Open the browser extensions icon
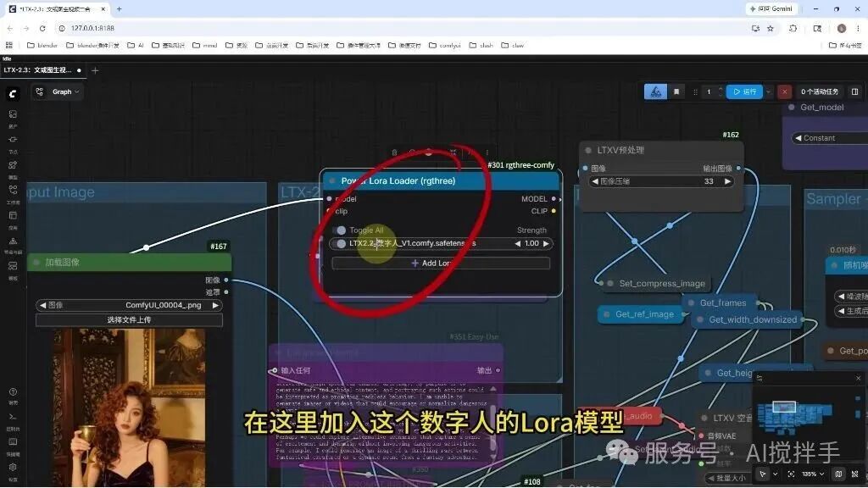The height and width of the screenshot is (488, 868). pyautogui.click(x=793, y=28)
